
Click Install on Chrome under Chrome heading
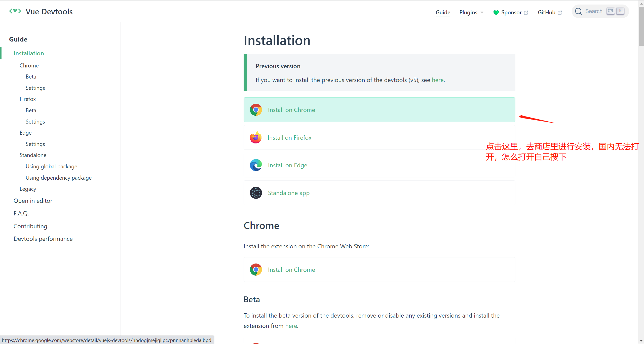(x=379, y=270)
